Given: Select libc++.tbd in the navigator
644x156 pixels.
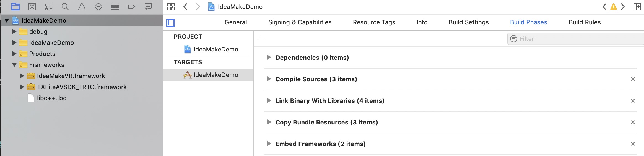Looking at the screenshot, I should coord(52,98).
